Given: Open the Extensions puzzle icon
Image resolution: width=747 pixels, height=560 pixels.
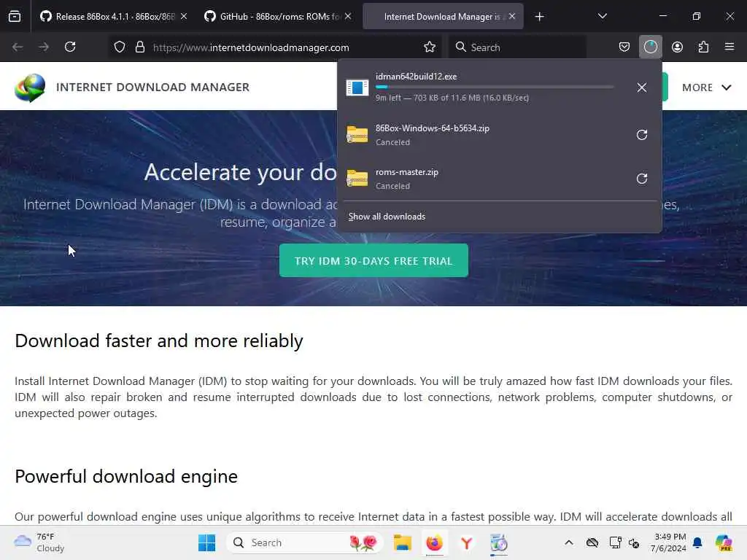Looking at the screenshot, I should coord(703,47).
